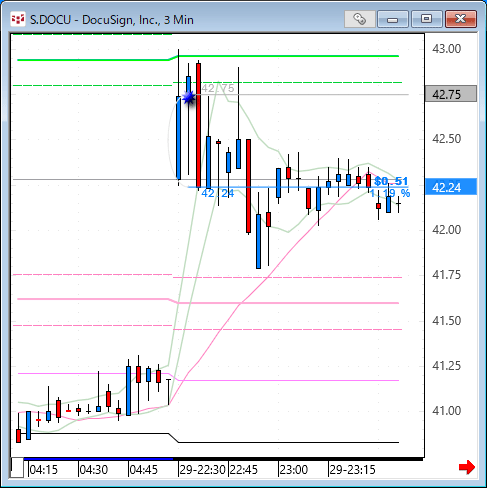Image resolution: width=487 pixels, height=488 pixels.
Task: Click the 41.75 price axis label
Action: pyautogui.click(x=446, y=275)
